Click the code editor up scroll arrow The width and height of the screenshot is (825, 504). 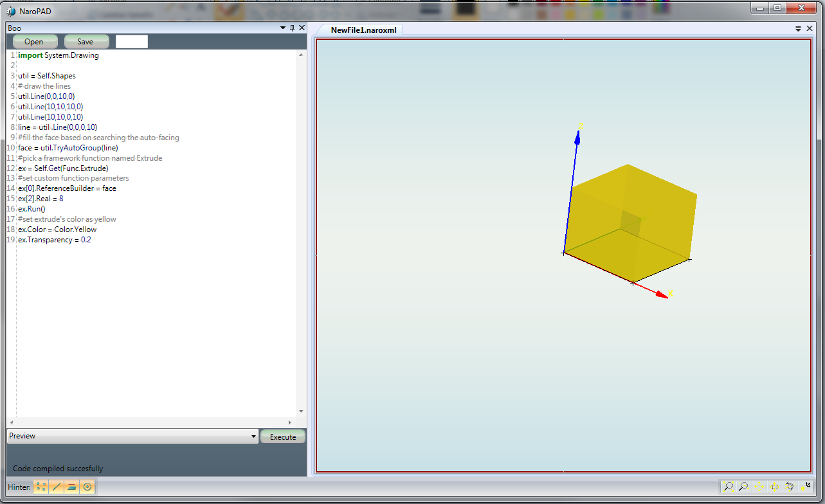[301, 55]
